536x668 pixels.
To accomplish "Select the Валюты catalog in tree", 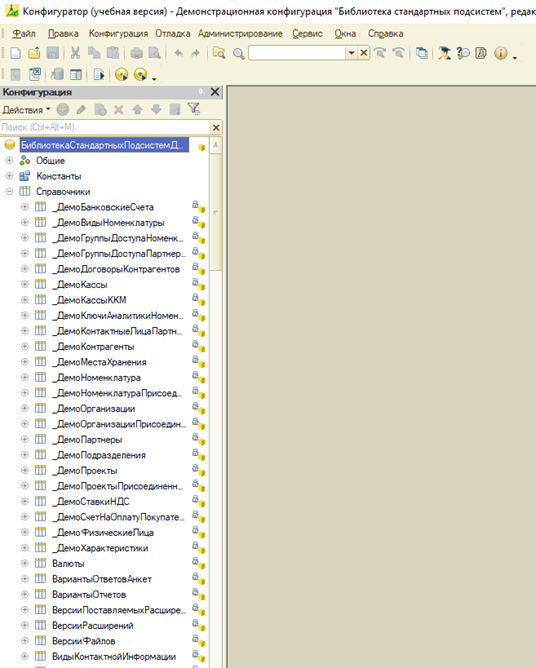I will coord(68,563).
